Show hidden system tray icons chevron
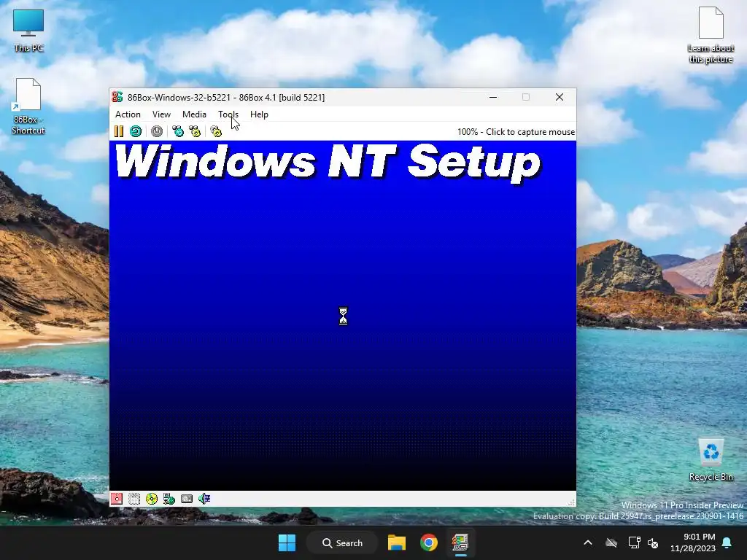 tap(588, 542)
